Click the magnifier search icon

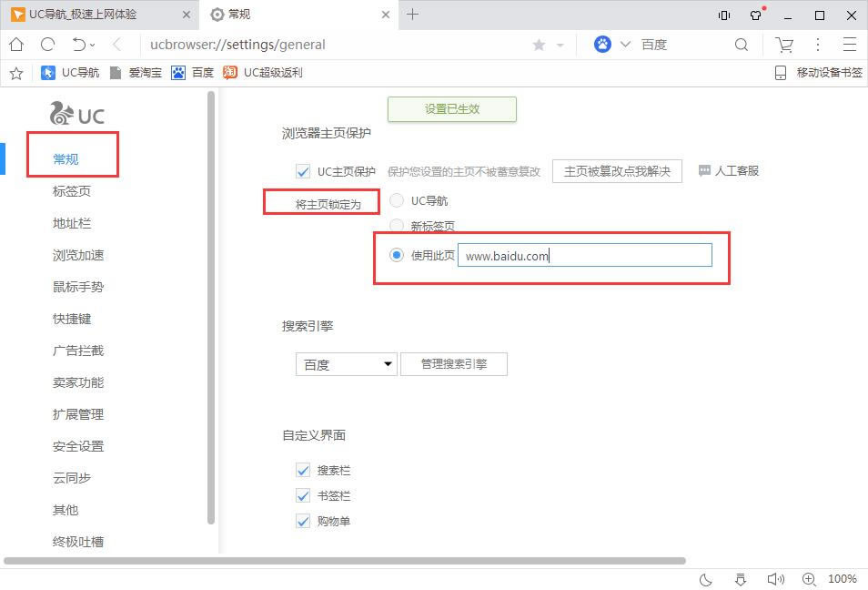pos(742,45)
